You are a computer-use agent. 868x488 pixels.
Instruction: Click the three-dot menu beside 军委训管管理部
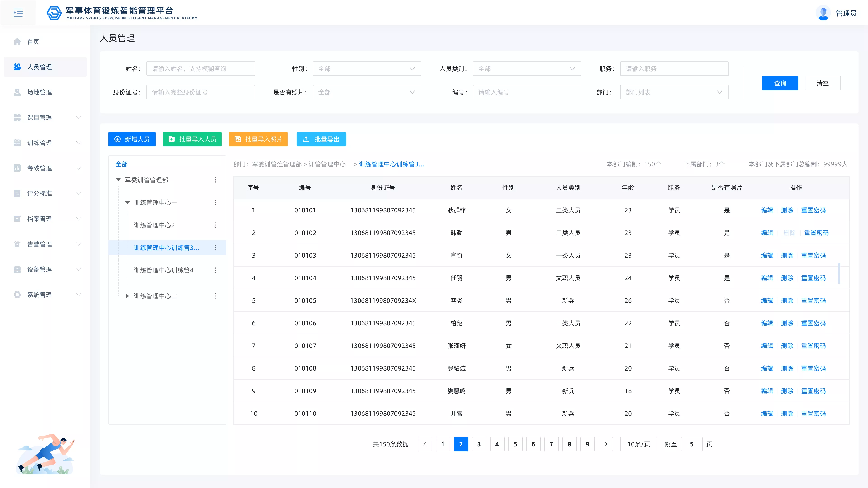(x=215, y=180)
